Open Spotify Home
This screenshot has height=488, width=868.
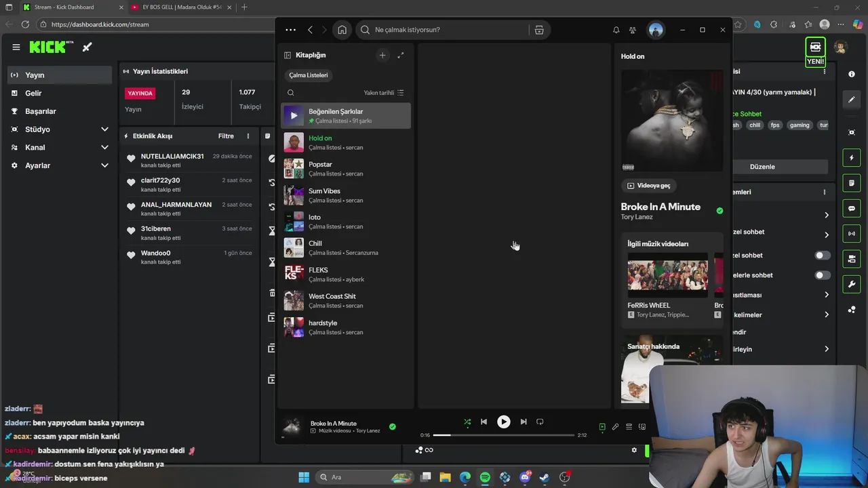(x=342, y=30)
